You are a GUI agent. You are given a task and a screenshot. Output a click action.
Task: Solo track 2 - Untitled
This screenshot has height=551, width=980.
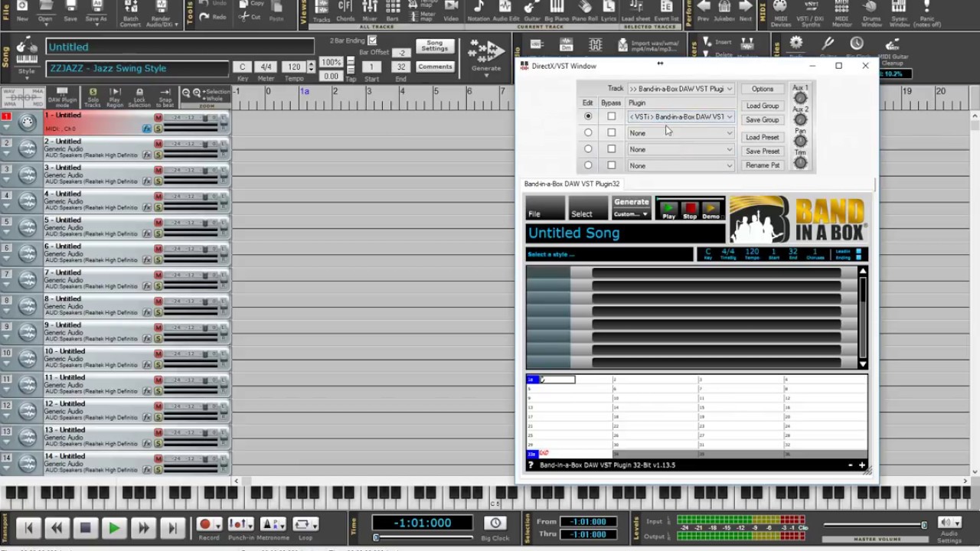click(x=158, y=155)
